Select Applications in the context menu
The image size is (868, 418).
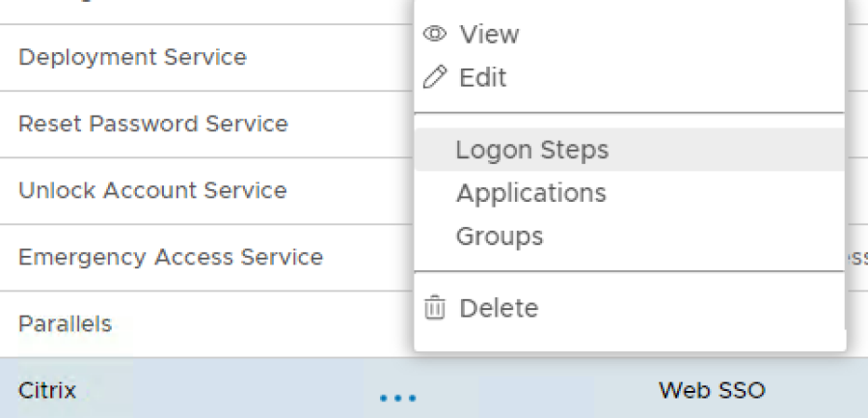(x=531, y=193)
